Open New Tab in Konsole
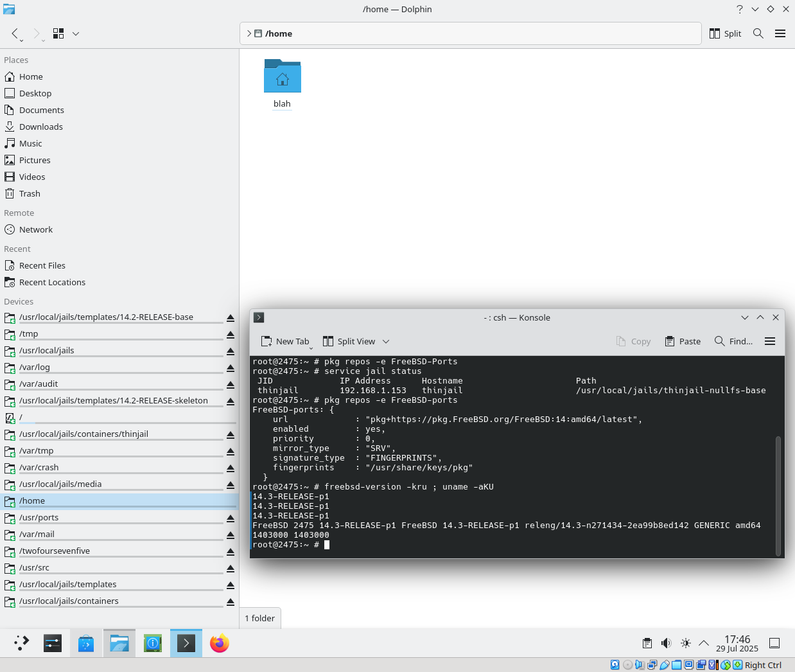 (285, 341)
